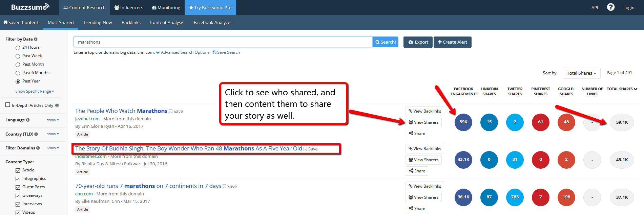Switch to the Facebook Analyzer tab

213,22
